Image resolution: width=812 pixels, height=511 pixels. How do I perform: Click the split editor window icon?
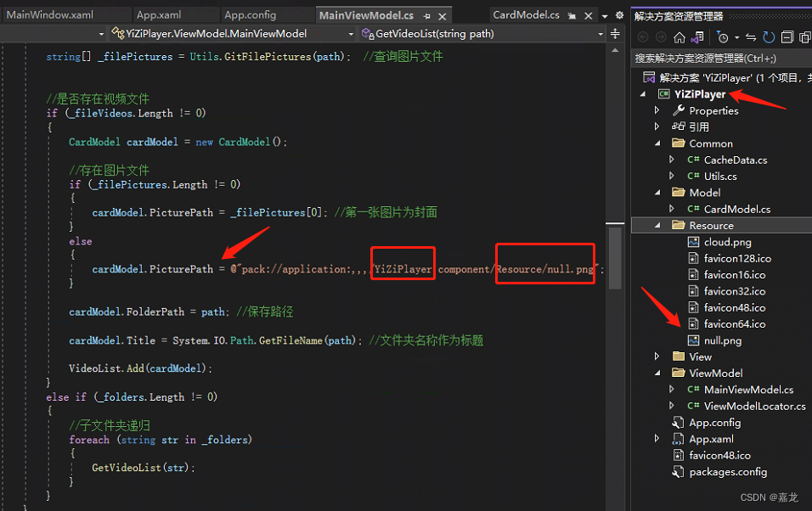click(x=615, y=34)
